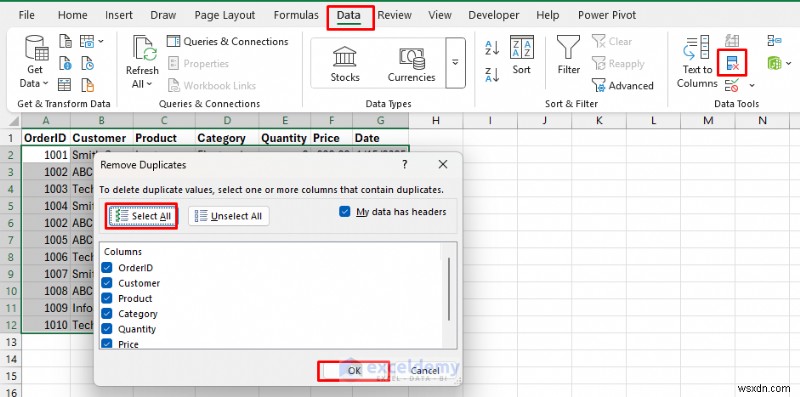Uncheck the Price column checkbox

pos(107,343)
